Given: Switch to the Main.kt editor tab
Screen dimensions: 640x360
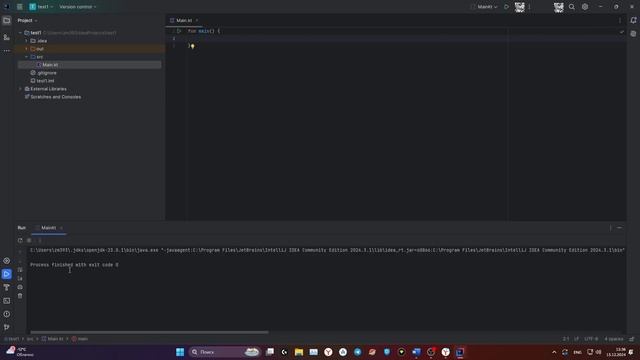Looking at the screenshot, I should [x=184, y=20].
